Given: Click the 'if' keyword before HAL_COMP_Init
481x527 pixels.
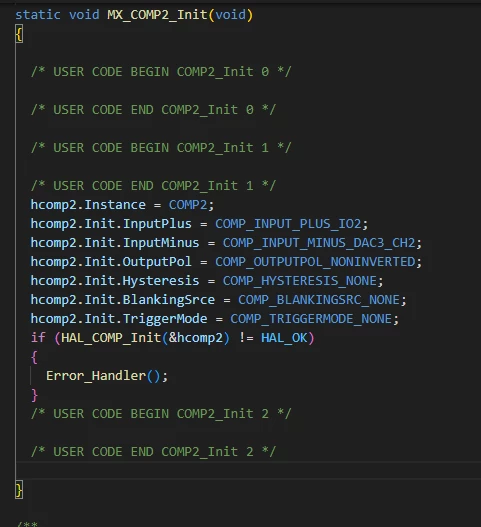Looking at the screenshot, I should click(x=38, y=337).
